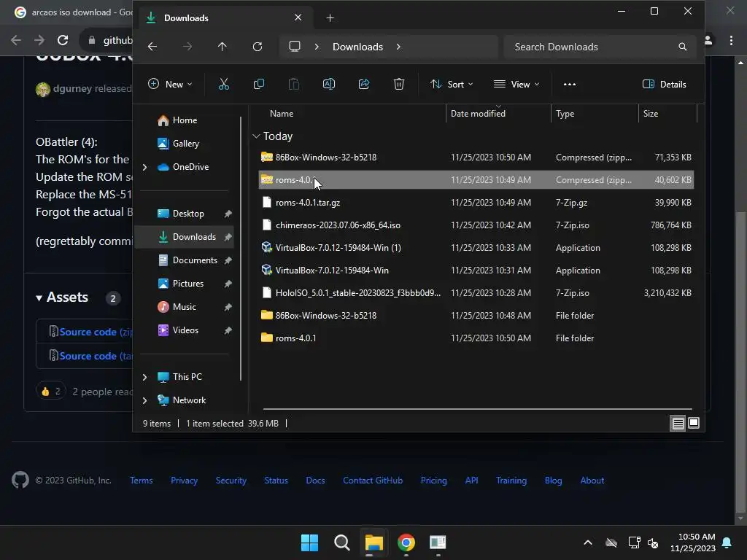
Task: Select file roms-4.0.1.tar.gz
Action: click(x=476, y=203)
